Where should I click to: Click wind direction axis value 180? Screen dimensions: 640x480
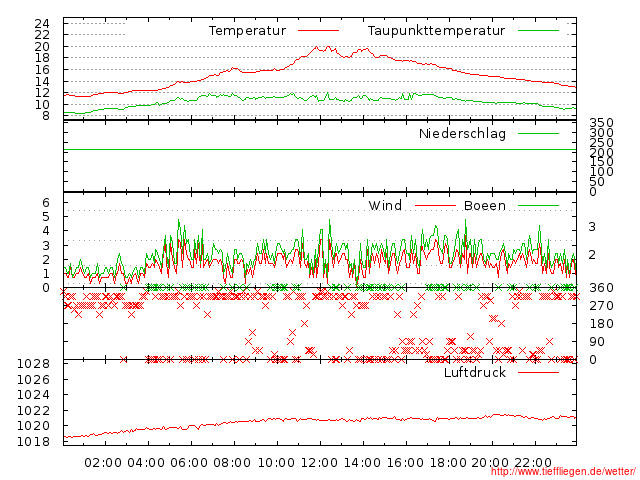click(x=602, y=324)
